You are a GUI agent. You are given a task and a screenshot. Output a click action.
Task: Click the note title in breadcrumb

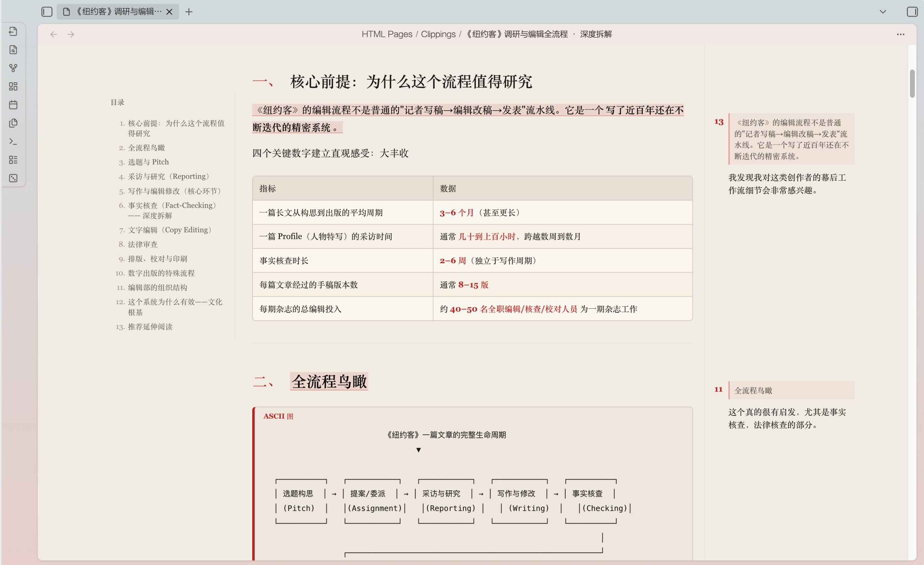(x=538, y=34)
